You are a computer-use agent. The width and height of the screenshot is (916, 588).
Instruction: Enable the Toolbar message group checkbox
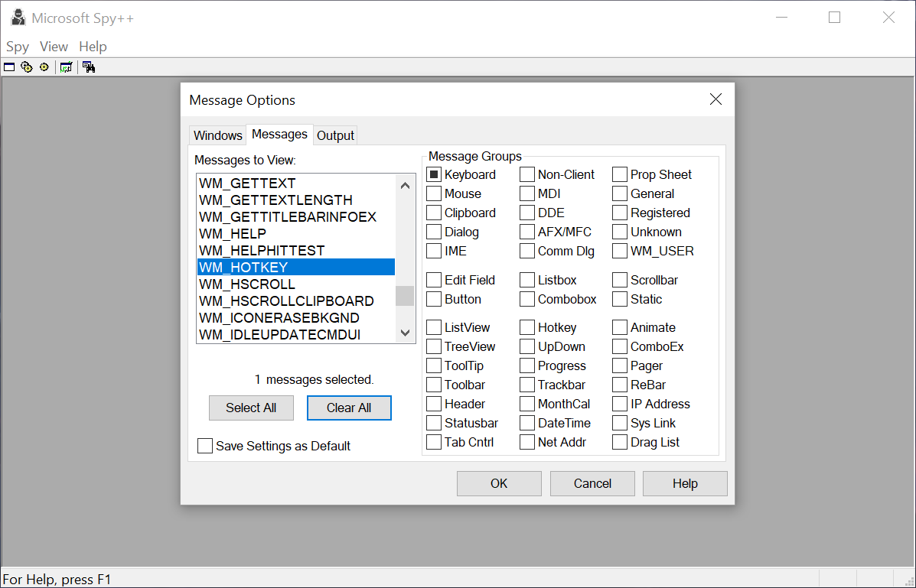(x=434, y=385)
